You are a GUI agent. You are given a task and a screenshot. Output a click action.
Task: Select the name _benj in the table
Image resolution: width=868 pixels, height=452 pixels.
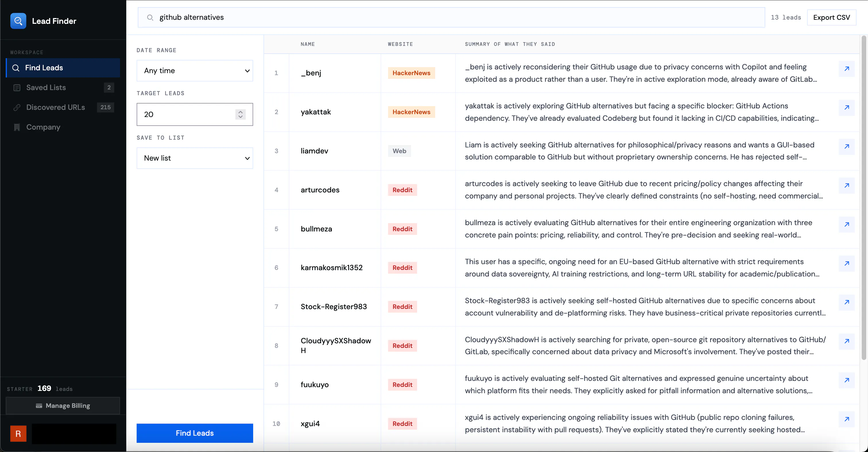pyautogui.click(x=311, y=73)
